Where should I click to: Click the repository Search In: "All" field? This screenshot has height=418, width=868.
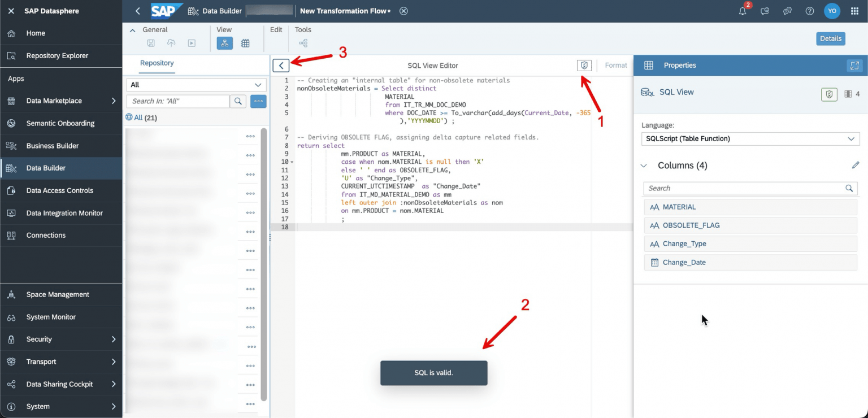(178, 101)
